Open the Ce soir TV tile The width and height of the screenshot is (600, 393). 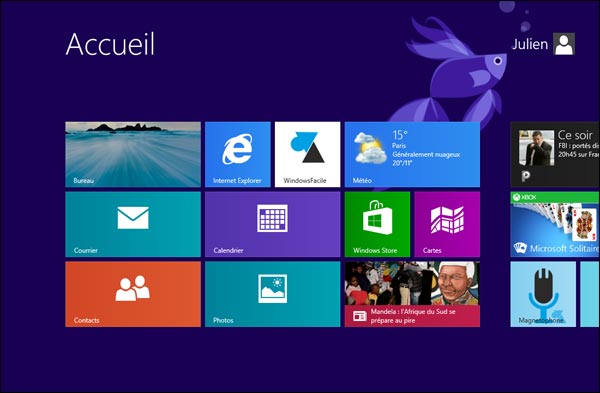tap(555, 154)
